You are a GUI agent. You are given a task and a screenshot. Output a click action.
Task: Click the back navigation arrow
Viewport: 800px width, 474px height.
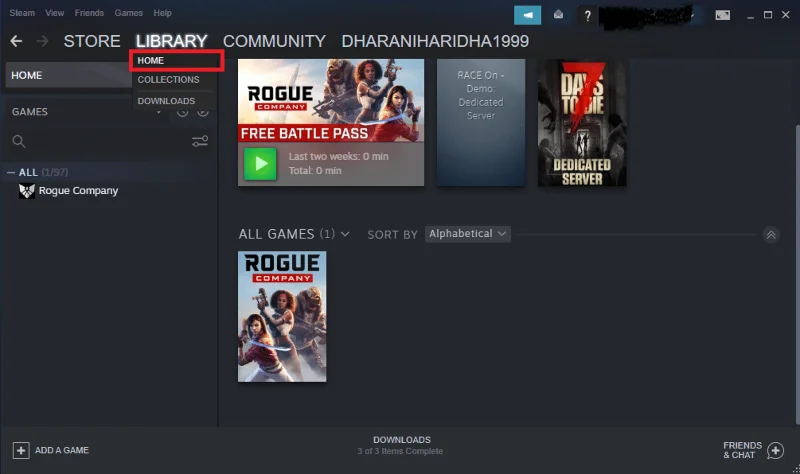tap(16, 41)
